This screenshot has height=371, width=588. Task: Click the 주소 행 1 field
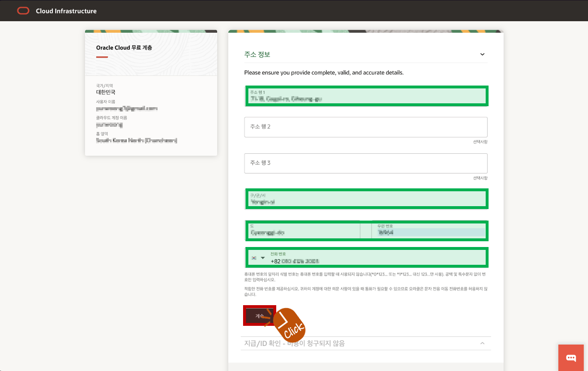tap(367, 96)
